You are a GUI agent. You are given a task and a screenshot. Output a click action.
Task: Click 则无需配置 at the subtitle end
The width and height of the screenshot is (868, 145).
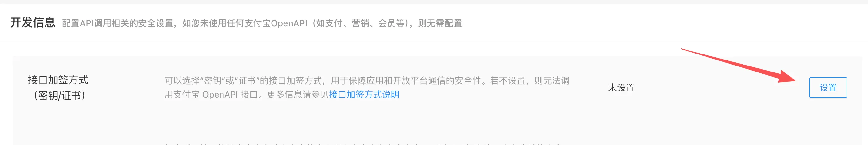[x=440, y=23]
